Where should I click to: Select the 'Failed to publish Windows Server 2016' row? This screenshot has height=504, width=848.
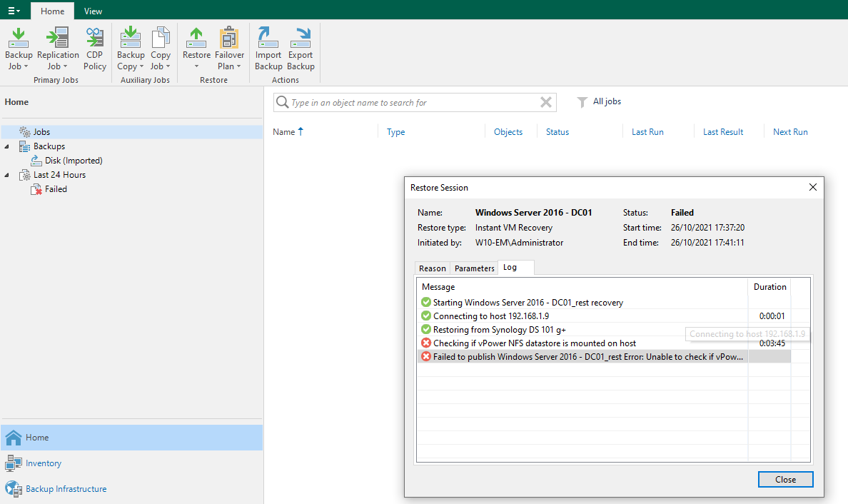(x=604, y=357)
